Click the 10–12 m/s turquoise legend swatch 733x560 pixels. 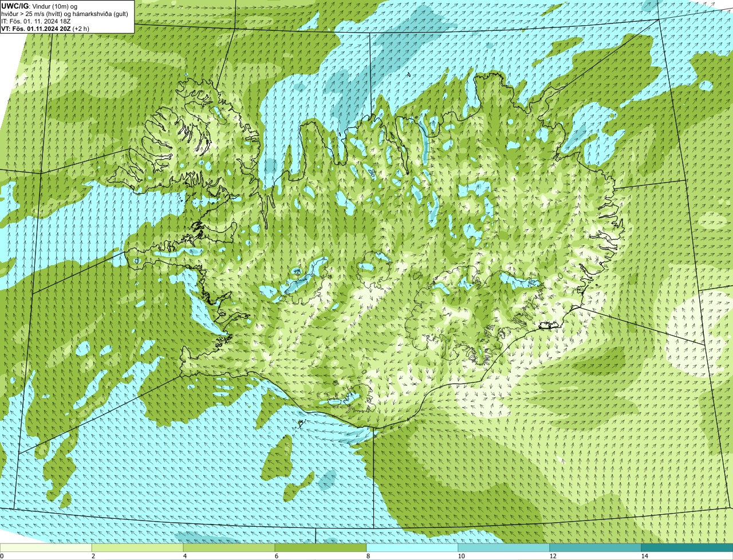click(x=504, y=547)
